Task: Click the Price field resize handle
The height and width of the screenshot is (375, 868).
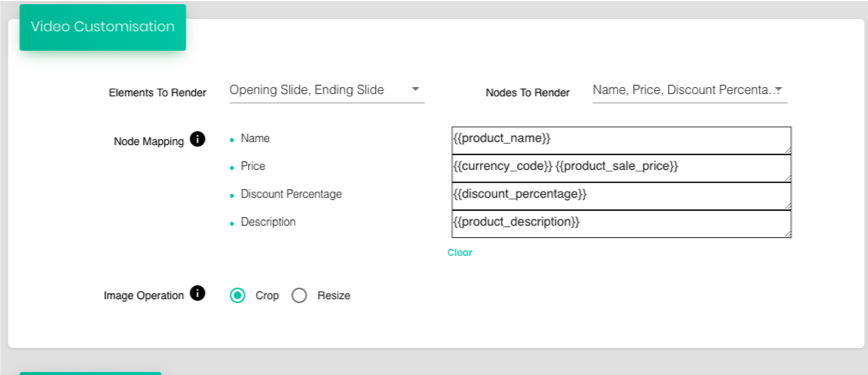Action: [788, 178]
